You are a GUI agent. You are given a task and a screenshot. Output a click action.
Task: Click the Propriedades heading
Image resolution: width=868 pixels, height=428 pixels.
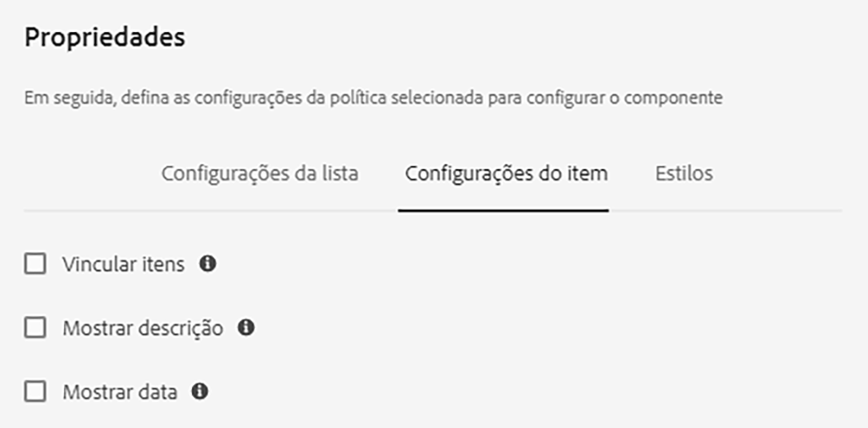point(105,38)
